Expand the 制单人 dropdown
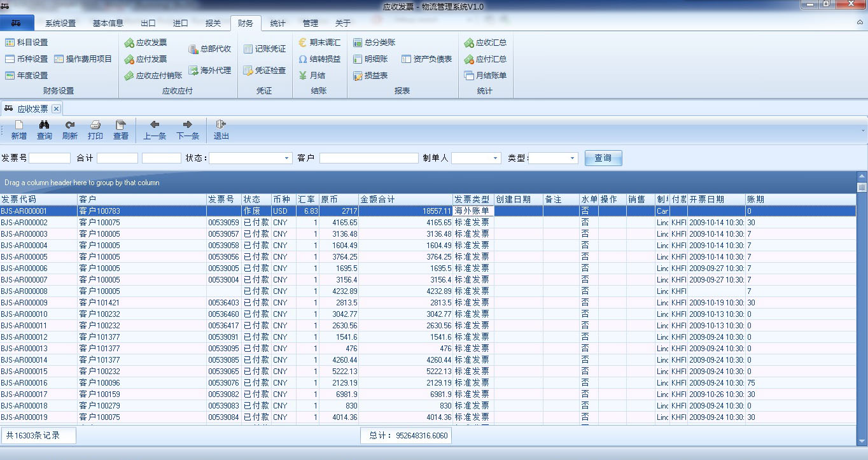The height and width of the screenshot is (460, 868). pos(496,158)
